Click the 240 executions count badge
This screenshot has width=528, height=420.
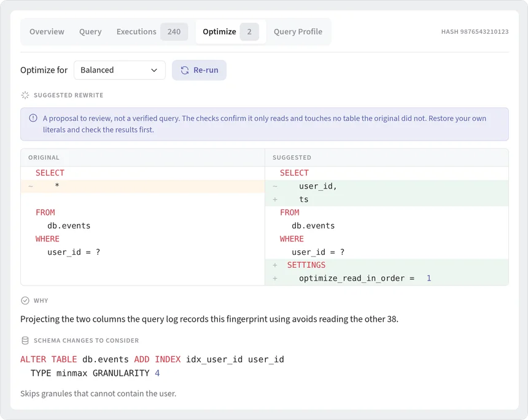point(174,32)
